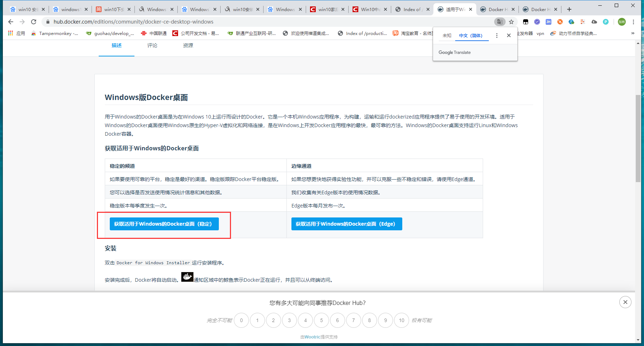Open the guohao/develop_ bookmark
Image resolution: width=644 pixels, height=346 pixels.
pyautogui.click(x=110, y=33)
